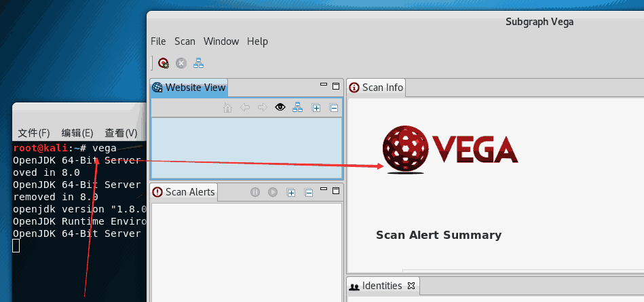This screenshot has height=302, width=644.
Task: Open the 编辑(E) menu in the terminal
Action: [x=77, y=133]
